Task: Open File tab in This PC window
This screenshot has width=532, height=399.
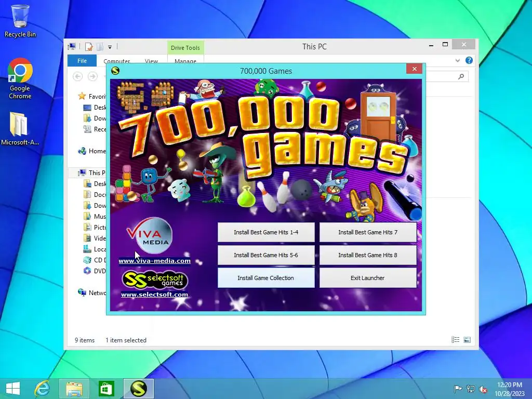Action: pyautogui.click(x=82, y=61)
